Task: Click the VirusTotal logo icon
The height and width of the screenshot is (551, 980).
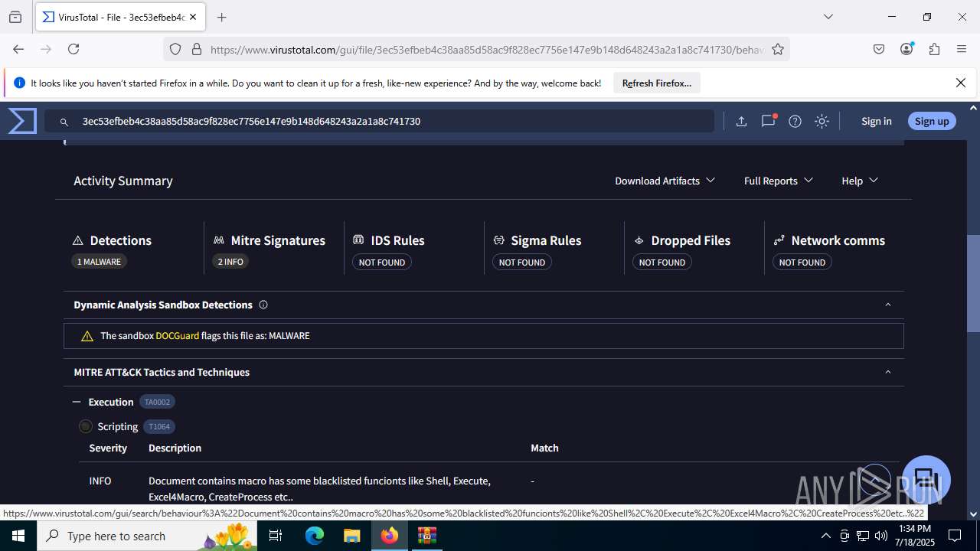Action: 22,121
